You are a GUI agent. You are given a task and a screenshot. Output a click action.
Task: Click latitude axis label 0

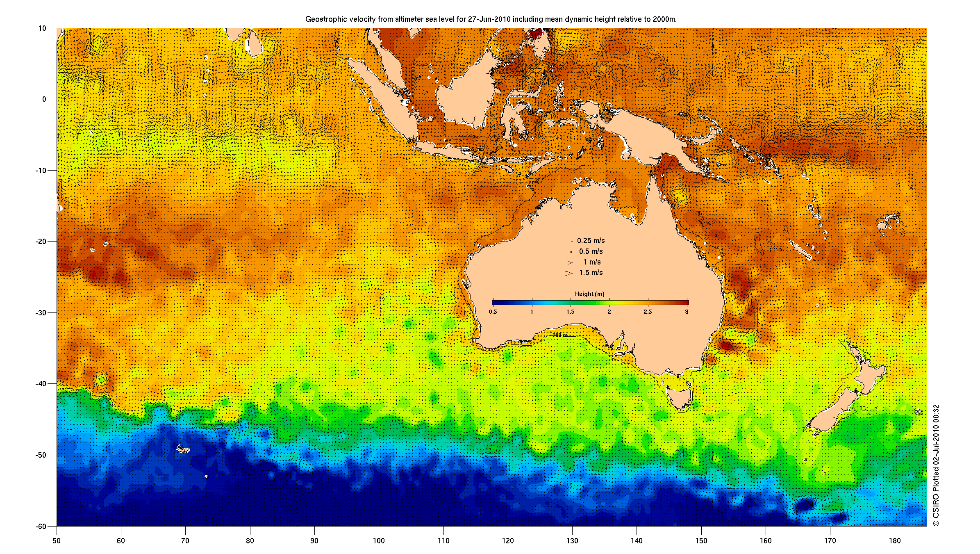44,99
